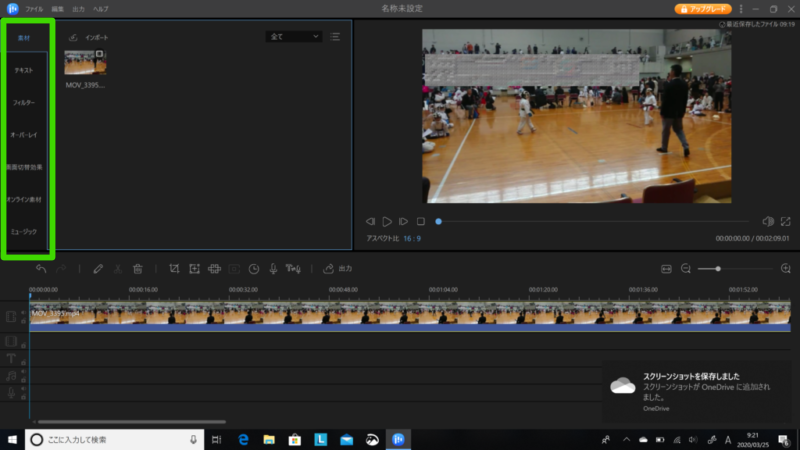Open the three-dot options menu in title bar
Image resolution: width=800 pixels, height=450 pixels.
(x=741, y=9)
